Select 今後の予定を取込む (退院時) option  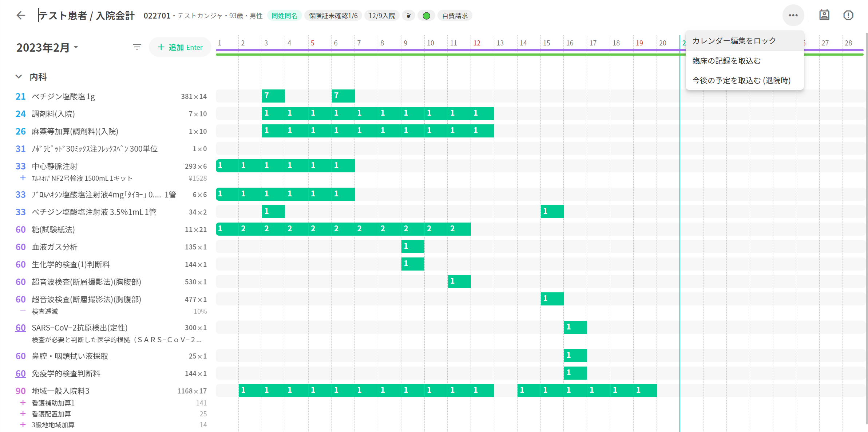pyautogui.click(x=741, y=80)
